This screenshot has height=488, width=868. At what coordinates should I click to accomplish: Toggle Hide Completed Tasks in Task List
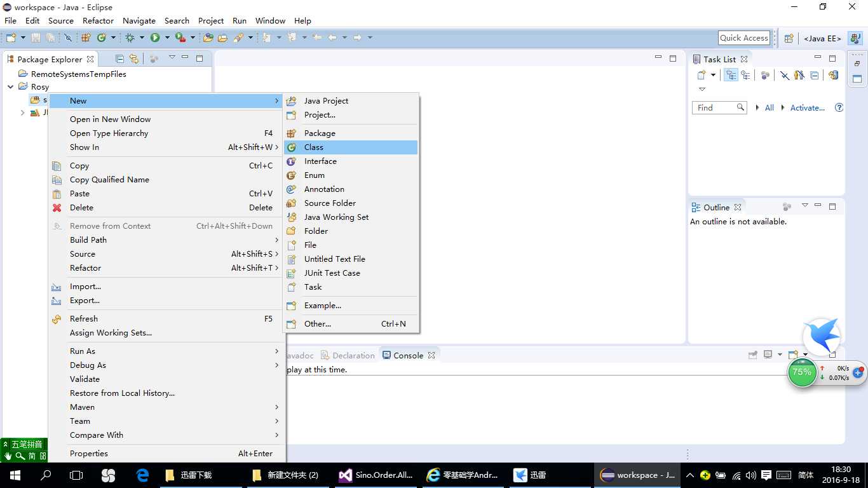click(x=785, y=74)
